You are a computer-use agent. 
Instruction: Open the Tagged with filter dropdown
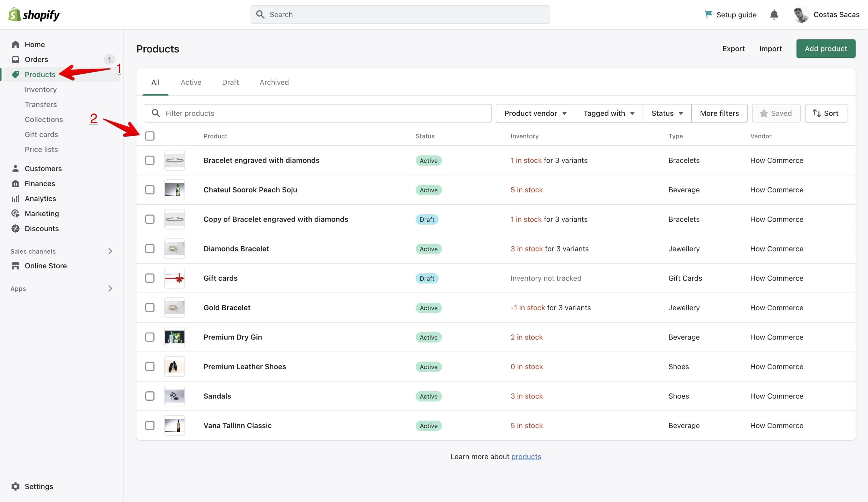point(609,113)
